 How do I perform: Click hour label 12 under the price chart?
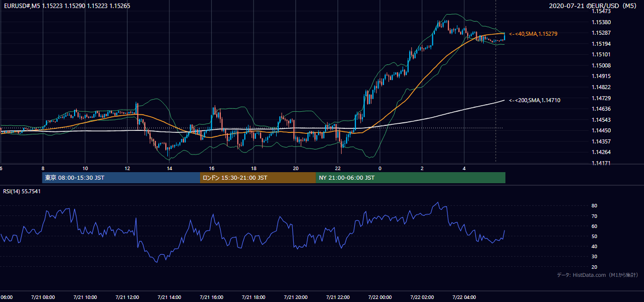(127, 169)
